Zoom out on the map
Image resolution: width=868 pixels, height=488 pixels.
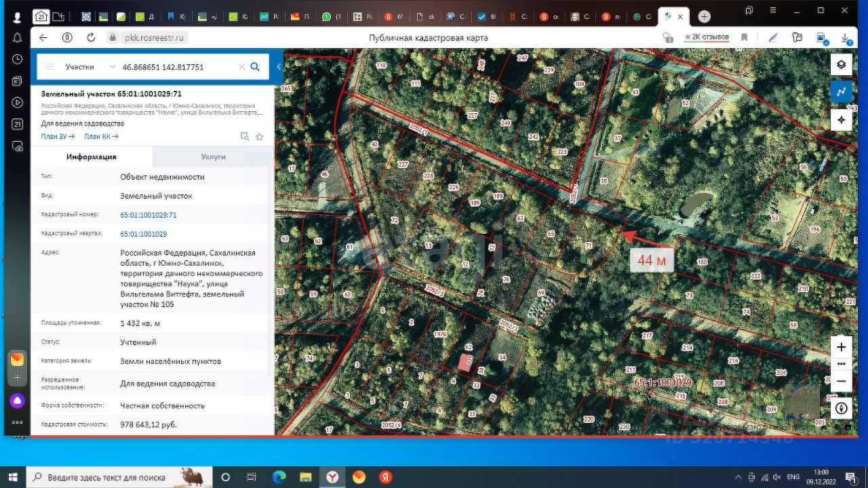pos(841,381)
